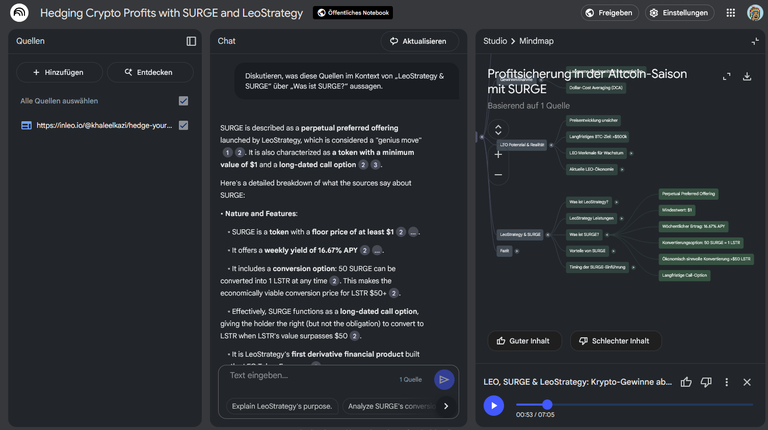Select suggestion 'Analyze SURGE's conversion'

pyautogui.click(x=390, y=406)
